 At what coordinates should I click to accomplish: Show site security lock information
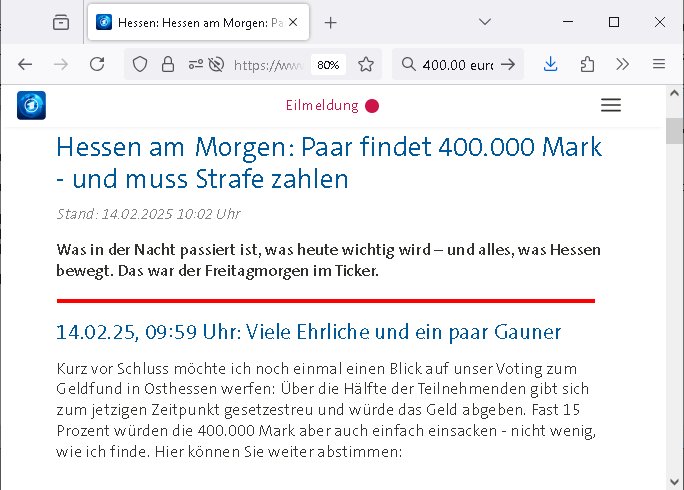point(167,64)
